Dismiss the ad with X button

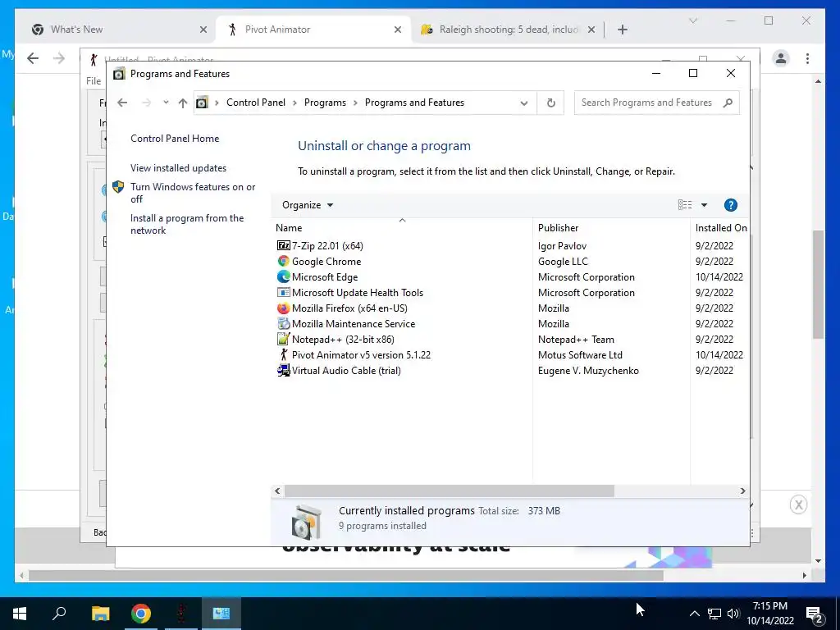tap(798, 504)
